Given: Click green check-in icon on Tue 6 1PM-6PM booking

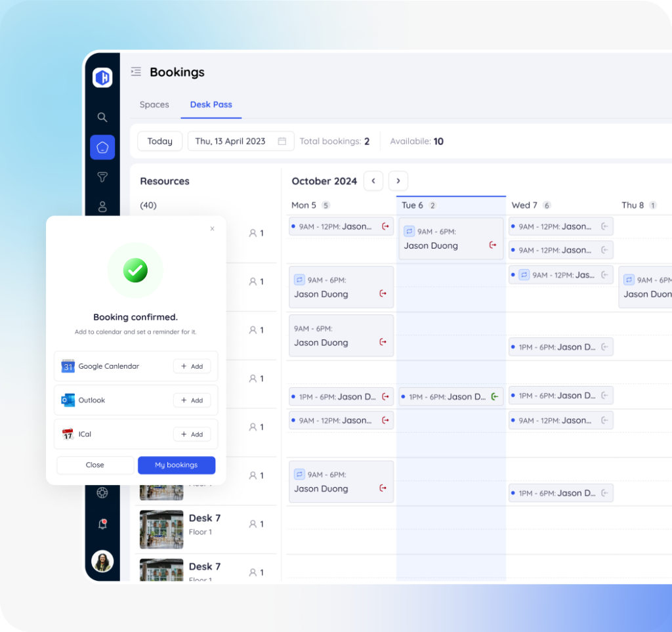Looking at the screenshot, I should (x=495, y=397).
